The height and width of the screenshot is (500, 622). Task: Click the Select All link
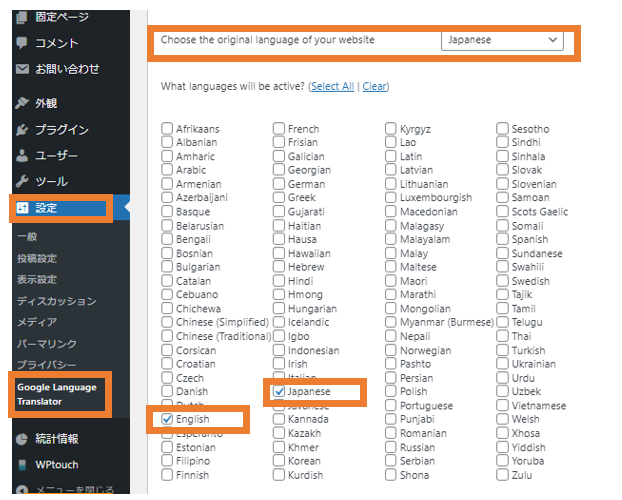pyautogui.click(x=332, y=87)
